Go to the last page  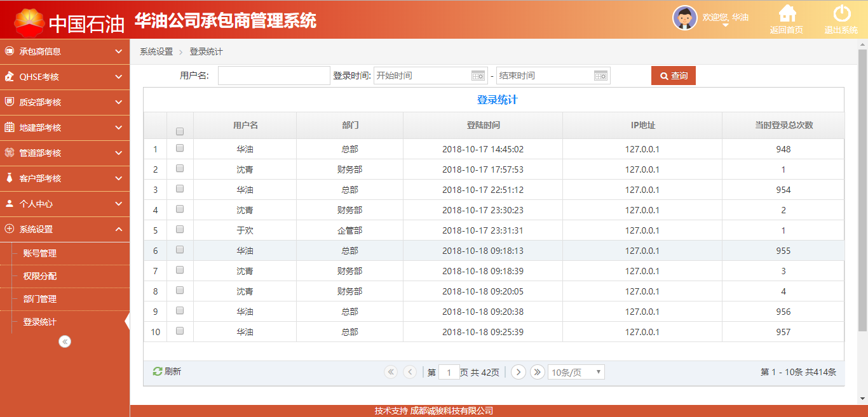(538, 372)
